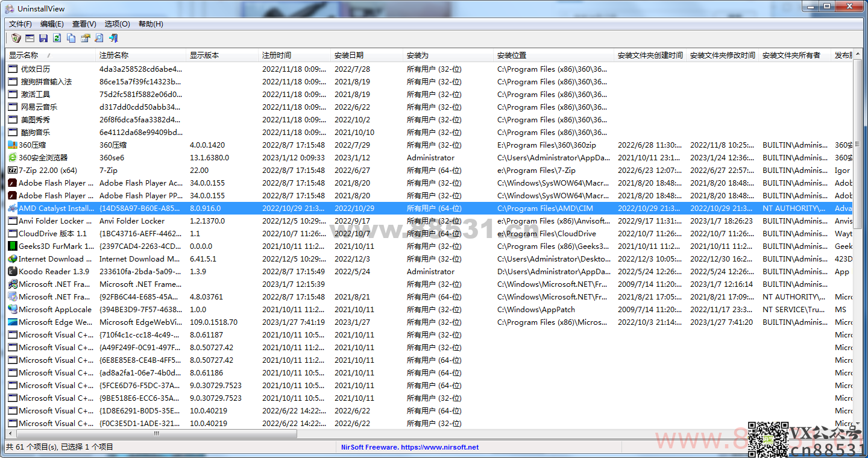
Task: Click the 360压缩 row icon
Action: tap(13, 145)
